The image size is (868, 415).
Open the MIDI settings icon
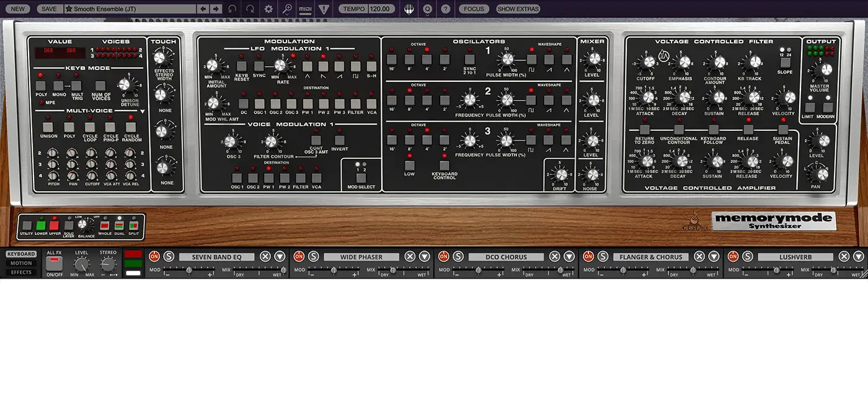[x=305, y=9]
